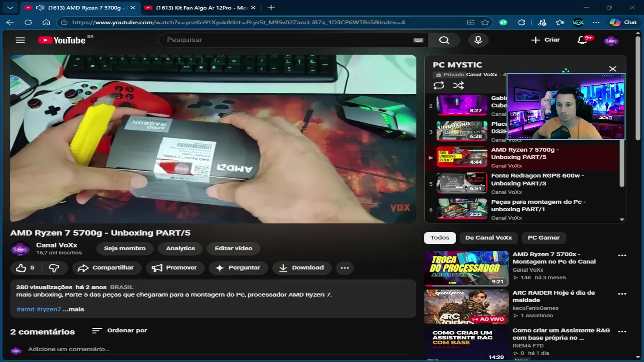This screenshot has height=362, width=644.
Task: Open the YouTube hamburger guide menu
Action: 20,40
